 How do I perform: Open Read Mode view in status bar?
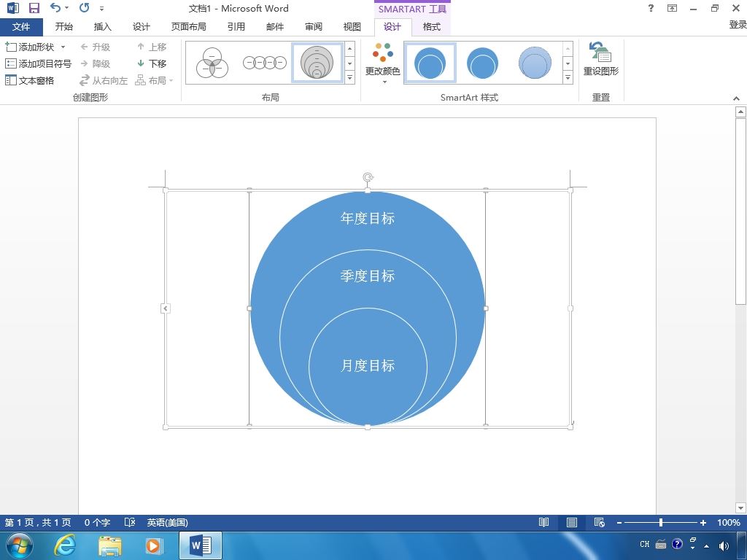(543, 522)
